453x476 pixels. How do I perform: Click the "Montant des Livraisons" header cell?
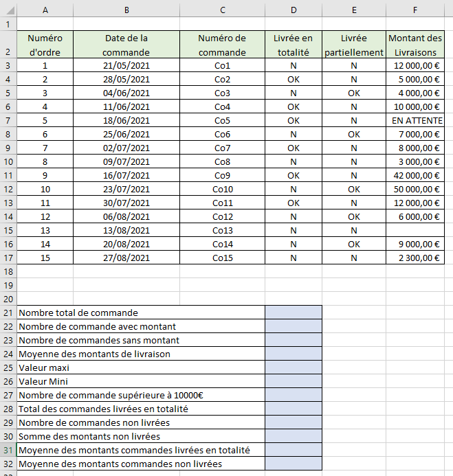pos(415,45)
